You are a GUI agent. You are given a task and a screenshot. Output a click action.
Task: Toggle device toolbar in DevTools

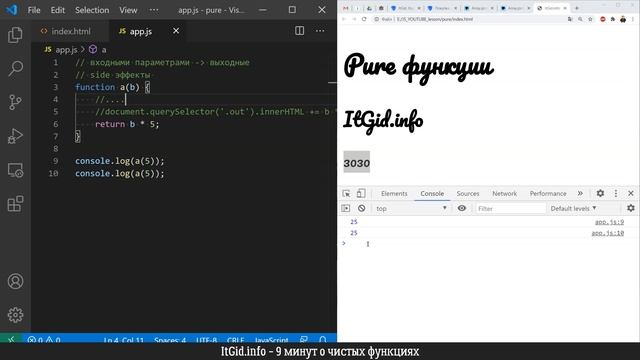click(361, 193)
